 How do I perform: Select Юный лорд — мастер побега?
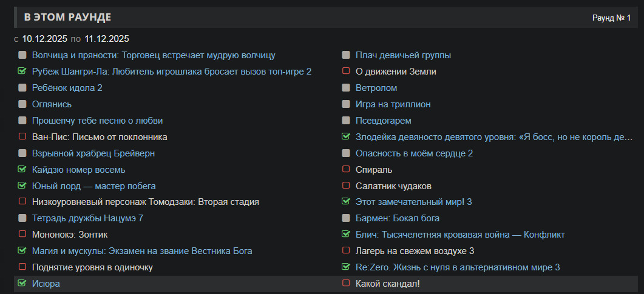coord(93,186)
